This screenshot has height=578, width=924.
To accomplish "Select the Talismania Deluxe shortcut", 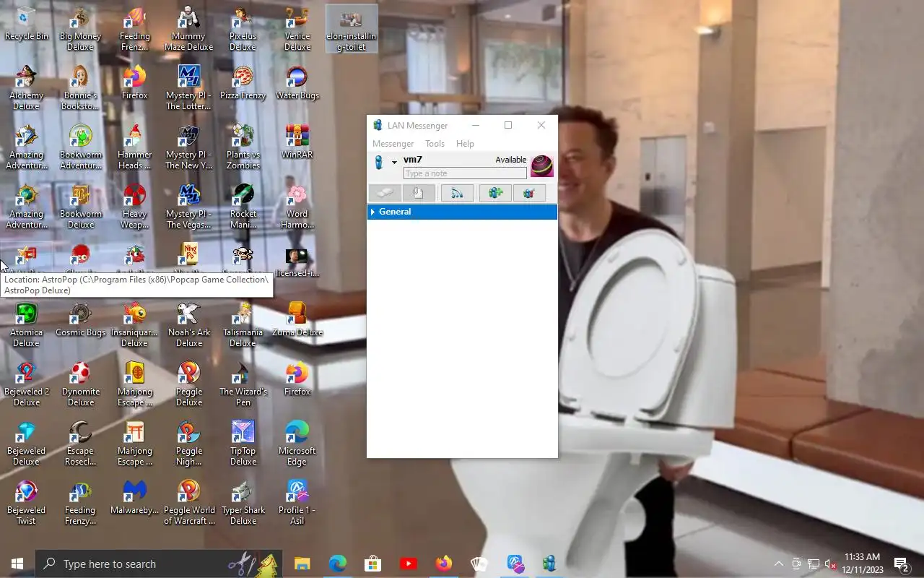I will point(243,325).
